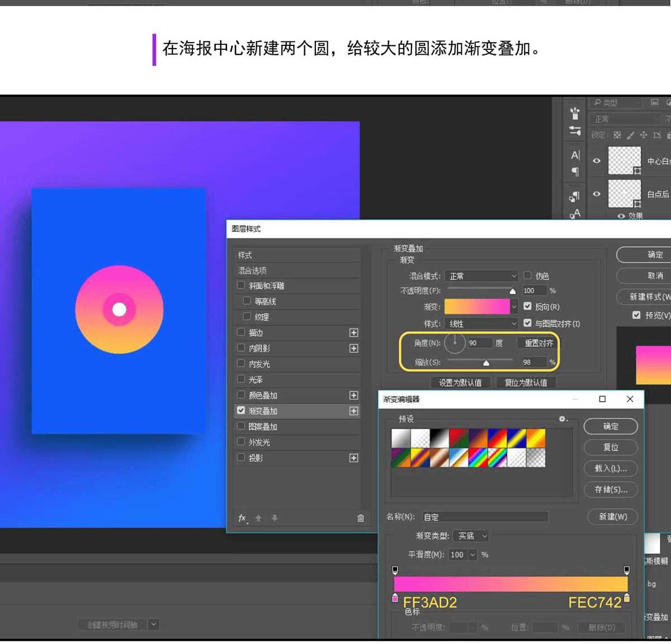Click the trash icon in Layer Style dialog
The width and height of the screenshot is (671, 644).
click(x=361, y=518)
